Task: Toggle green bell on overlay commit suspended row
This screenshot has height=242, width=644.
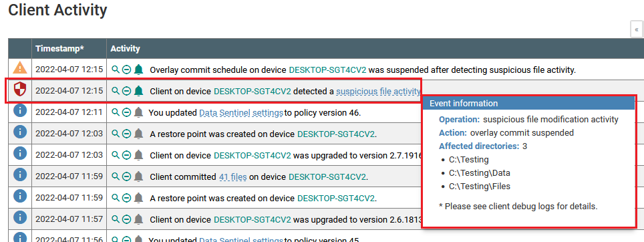Action: (x=139, y=70)
